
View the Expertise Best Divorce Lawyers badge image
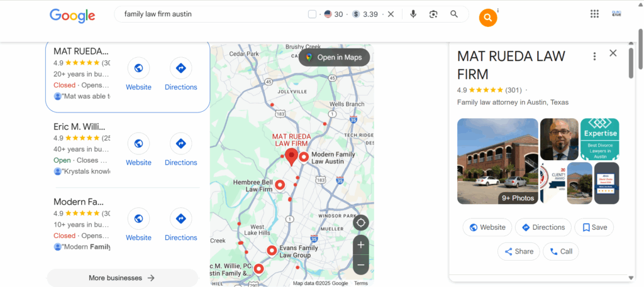(x=599, y=139)
